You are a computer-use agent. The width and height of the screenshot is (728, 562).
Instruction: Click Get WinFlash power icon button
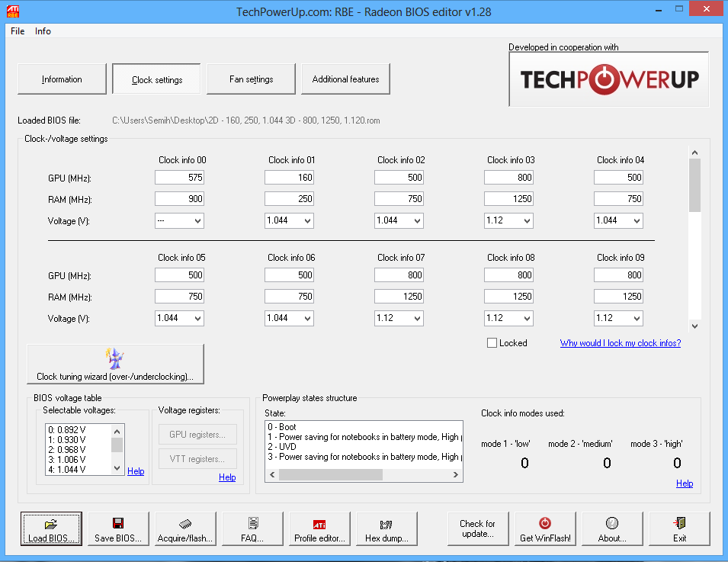pos(544,529)
